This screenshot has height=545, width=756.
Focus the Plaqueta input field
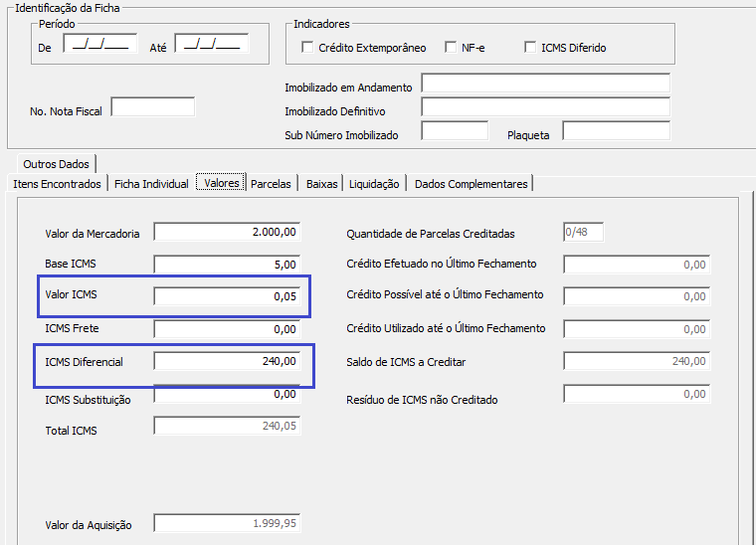coord(616,131)
